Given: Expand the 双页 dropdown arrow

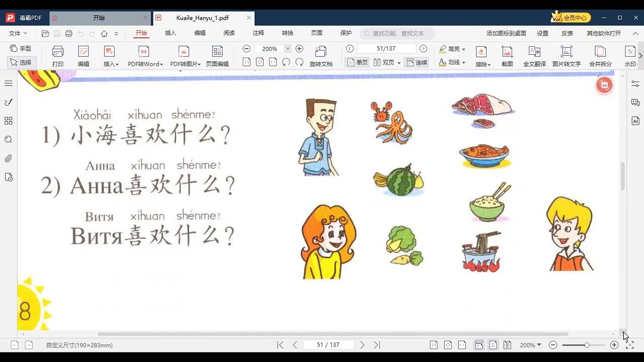Looking at the screenshot, I should pyautogui.click(x=399, y=63).
